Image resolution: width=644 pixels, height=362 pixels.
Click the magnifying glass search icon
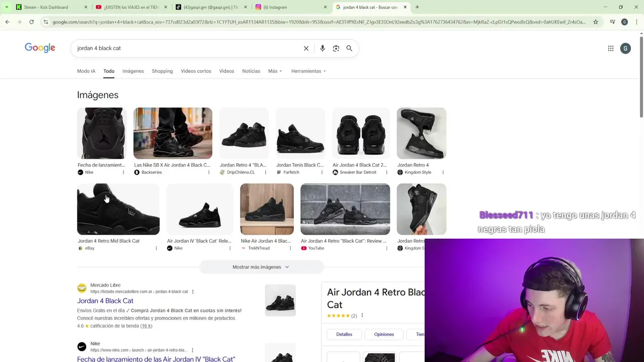(349, 48)
